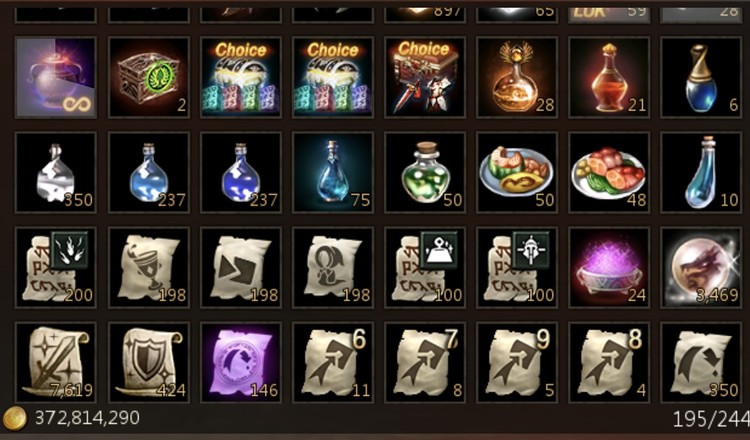Choose the omelette food plate with 50
This screenshot has height=440, width=750.
[517, 172]
